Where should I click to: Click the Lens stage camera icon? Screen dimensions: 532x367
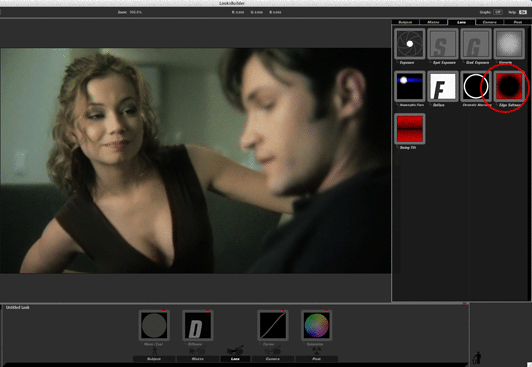click(x=235, y=350)
